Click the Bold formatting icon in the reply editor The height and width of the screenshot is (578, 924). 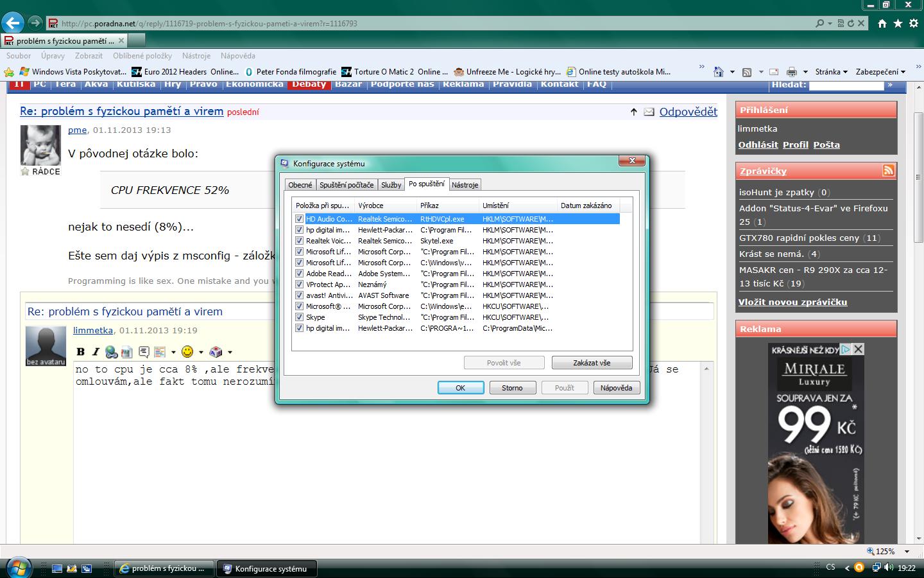click(81, 351)
